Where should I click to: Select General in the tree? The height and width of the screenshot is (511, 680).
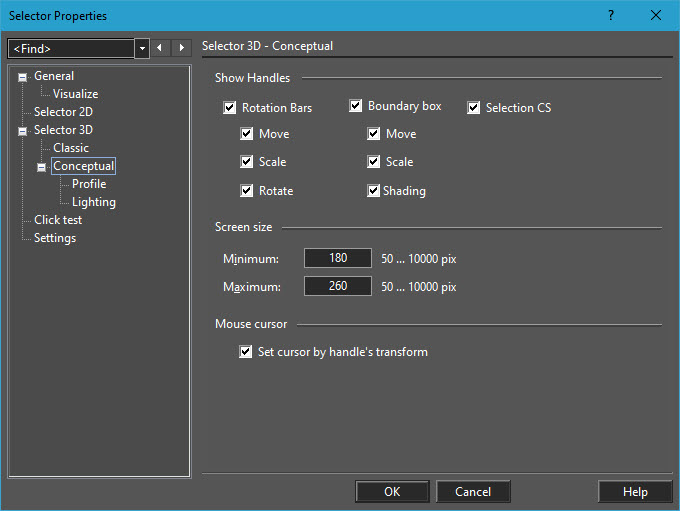[54, 76]
